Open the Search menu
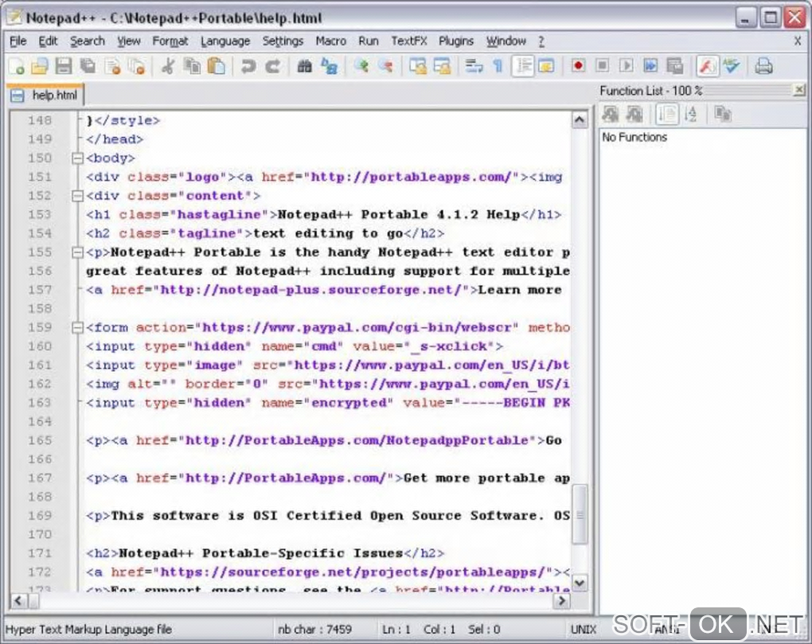Screen dimensions: 812x644 click(87, 41)
